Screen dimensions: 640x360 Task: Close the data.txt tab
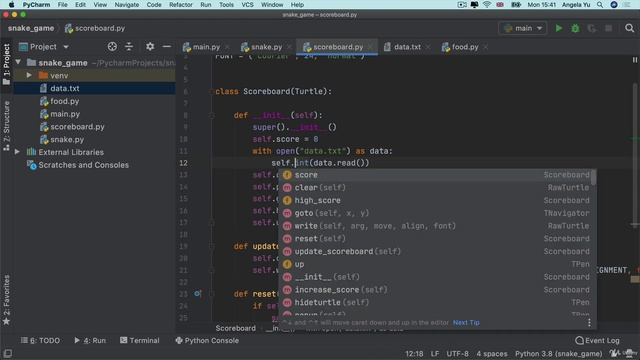coord(428,47)
